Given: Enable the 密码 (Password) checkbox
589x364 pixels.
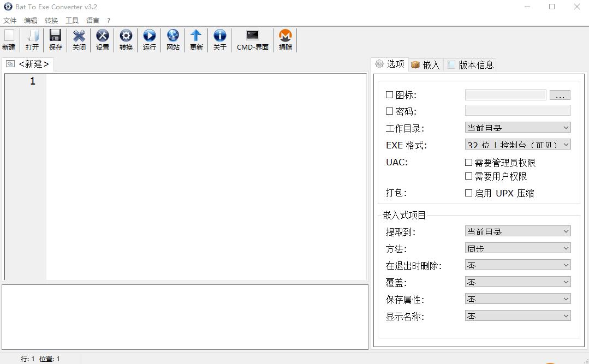Looking at the screenshot, I should point(390,111).
